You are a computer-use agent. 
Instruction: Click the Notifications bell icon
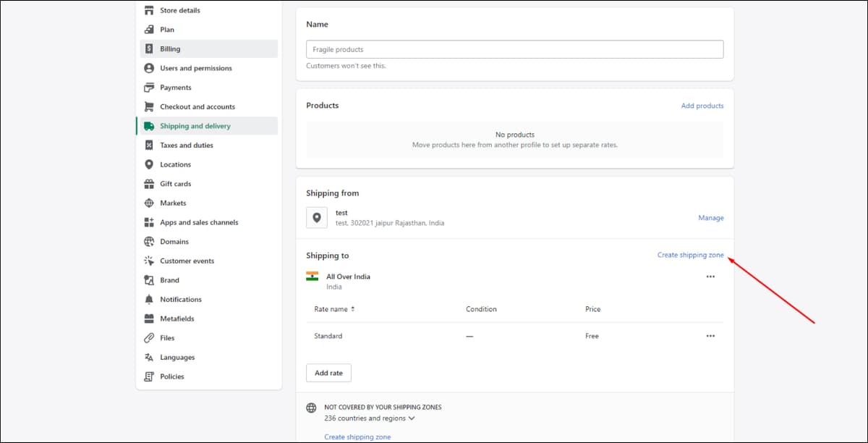point(149,300)
